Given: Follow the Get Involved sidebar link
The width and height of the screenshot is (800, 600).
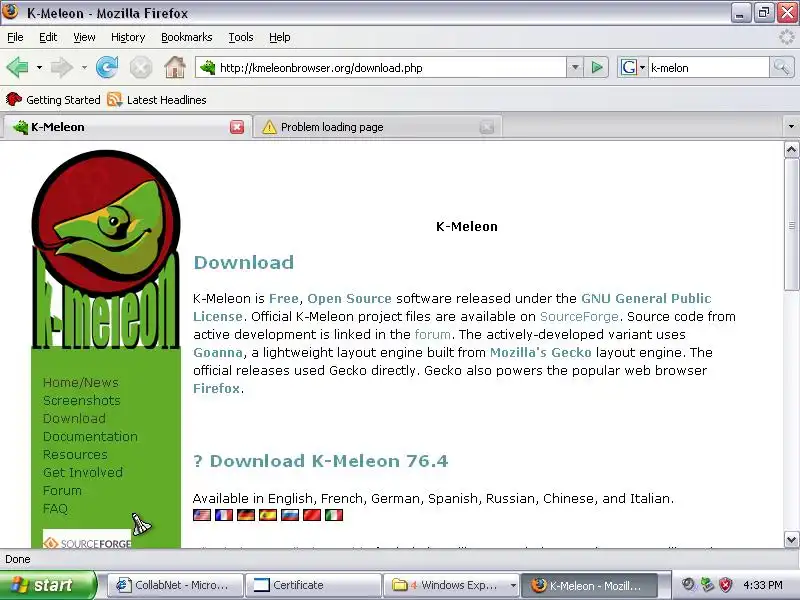Looking at the screenshot, I should (83, 472).
